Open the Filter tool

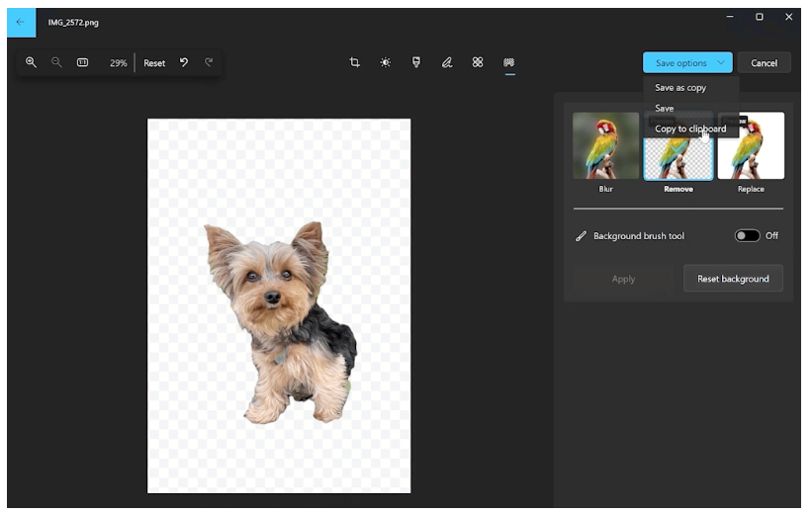coord(416,62)
